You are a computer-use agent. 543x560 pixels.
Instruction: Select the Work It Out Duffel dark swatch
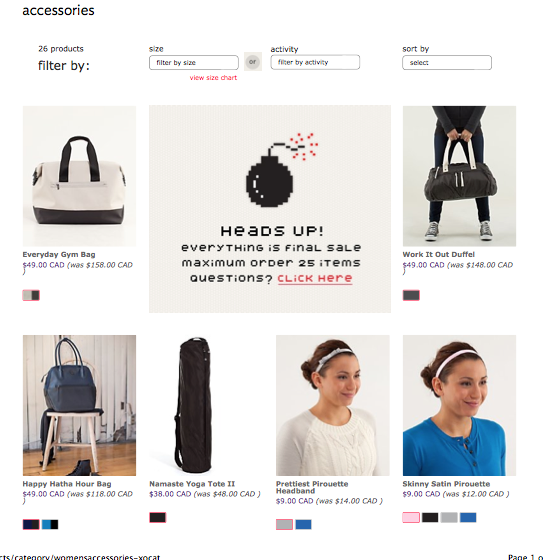411,295
